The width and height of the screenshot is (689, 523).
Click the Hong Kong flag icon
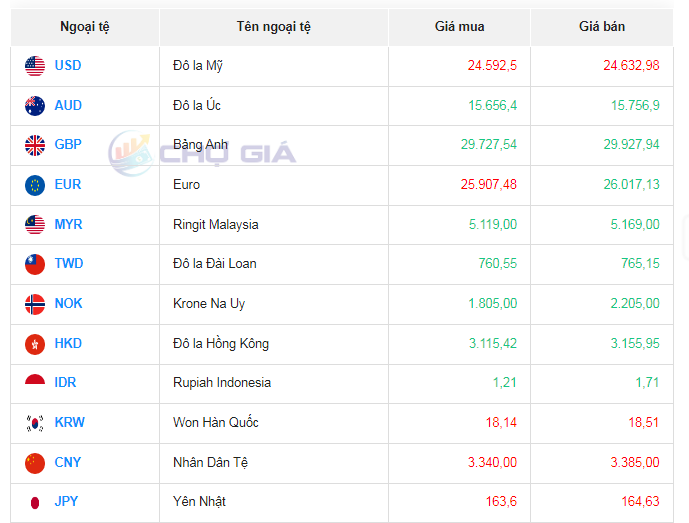coord(35,344)
